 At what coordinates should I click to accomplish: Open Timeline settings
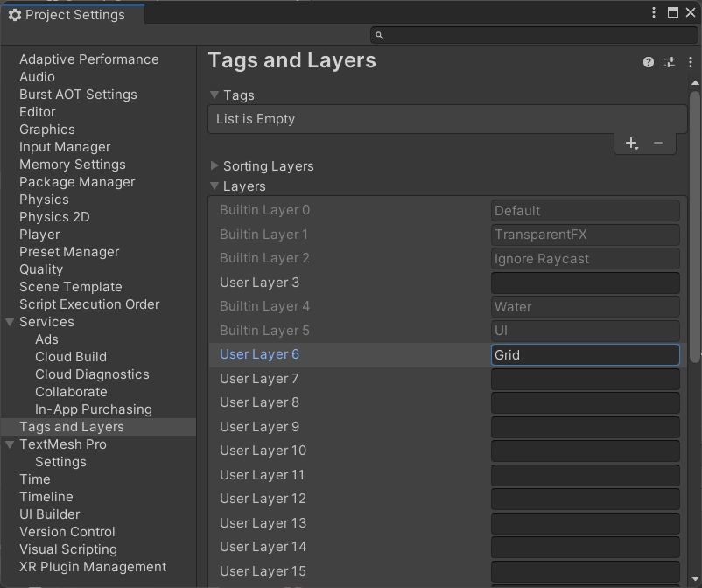tap(46, 497)
